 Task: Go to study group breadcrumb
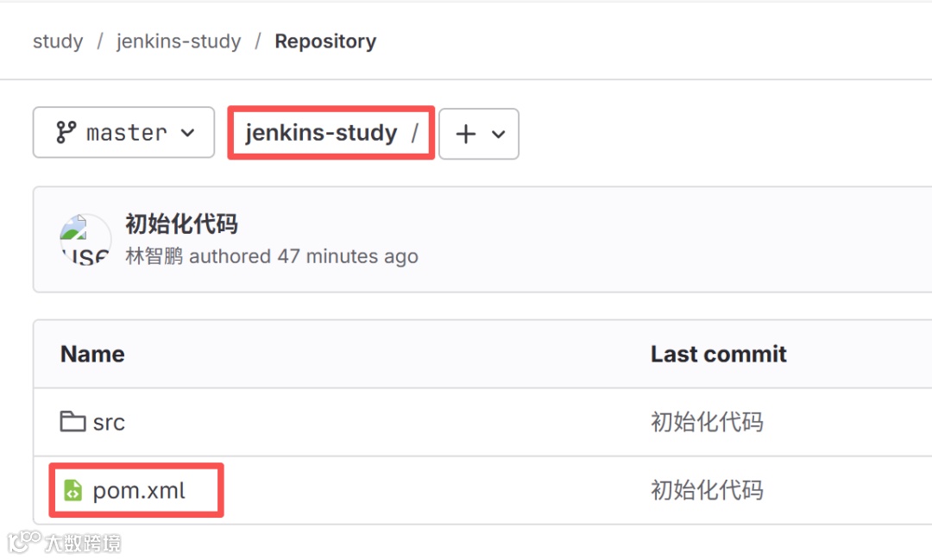click(58, 41)
